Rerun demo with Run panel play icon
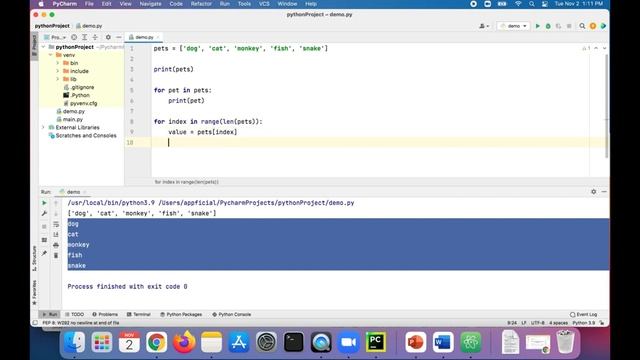This screenshot has height=360, width=640. click(x=44, y=203)
